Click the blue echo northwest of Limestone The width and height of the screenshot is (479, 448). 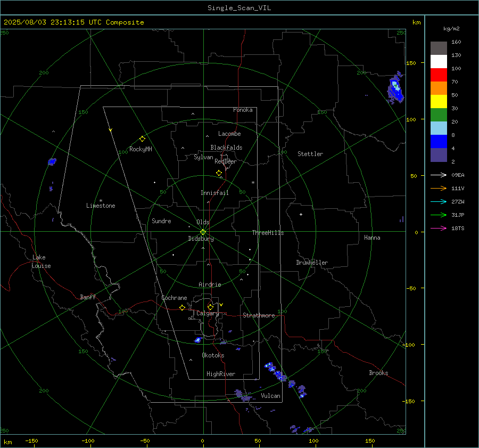52,162
